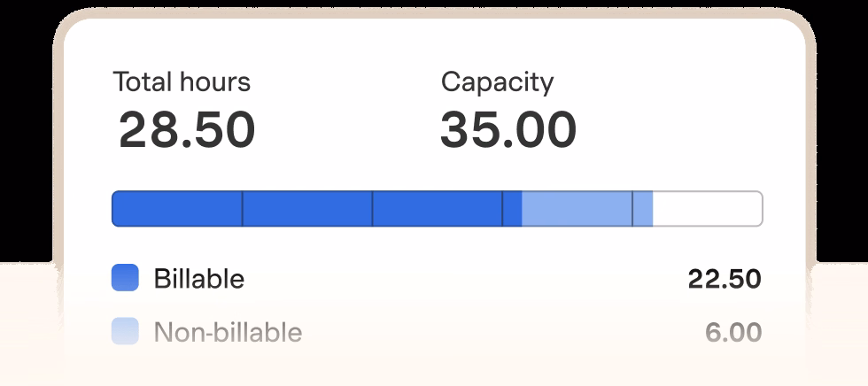Click divider between second and third bar segments
Viewport: 868px width, 386px height.
pos(372,209)
